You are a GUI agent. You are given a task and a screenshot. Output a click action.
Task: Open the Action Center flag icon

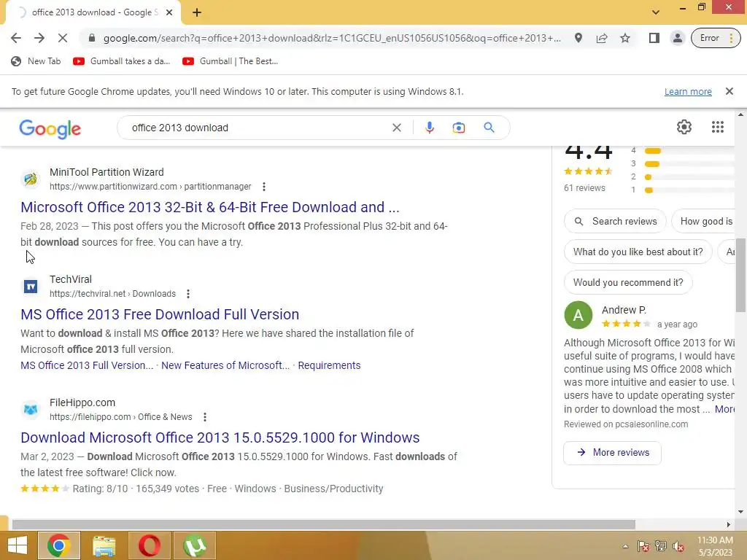[x=643, y=546]
